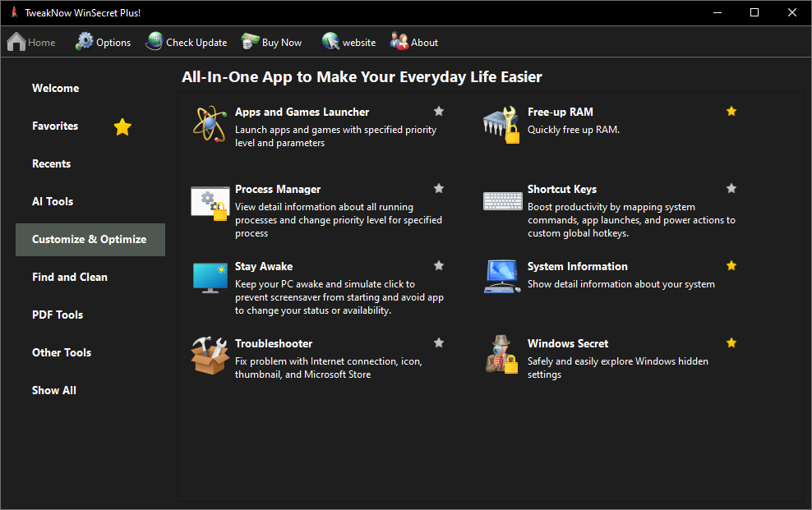Screen dimensions: 812x510
Task: Click the Buy Now toolbar button
Action: click(x=272, y=42)
